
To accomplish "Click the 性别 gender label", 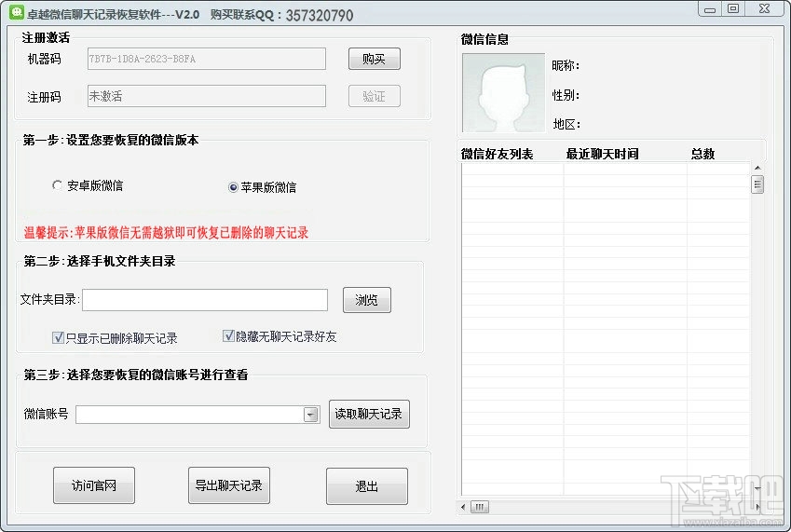I will pyautogui.click(x=566, y=95).
